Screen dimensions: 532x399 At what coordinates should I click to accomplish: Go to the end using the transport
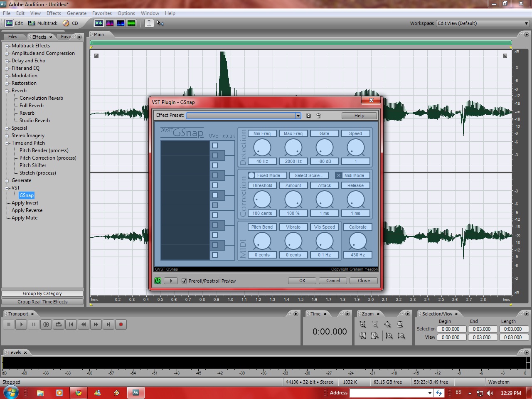pyautogui.click(x=108, y=325)
